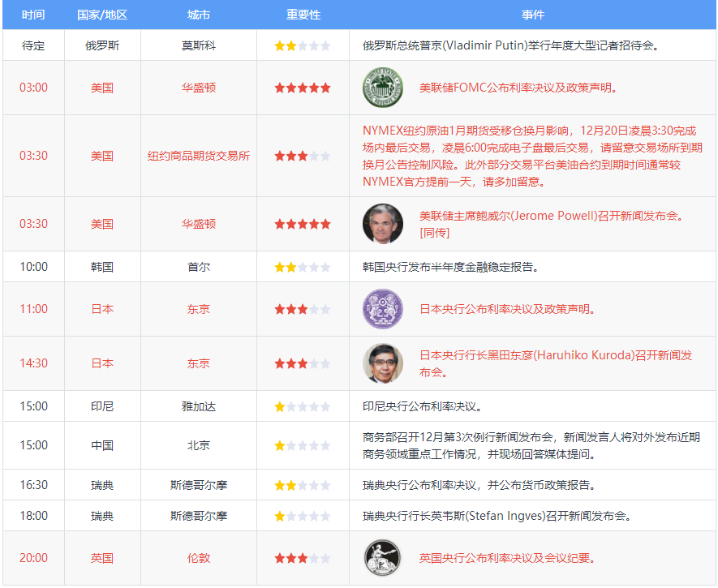The width and height of the screenshot is (718, 588).
Task: Click the 事件 column header
Action: pyautogui.click(x=533, y=15)
